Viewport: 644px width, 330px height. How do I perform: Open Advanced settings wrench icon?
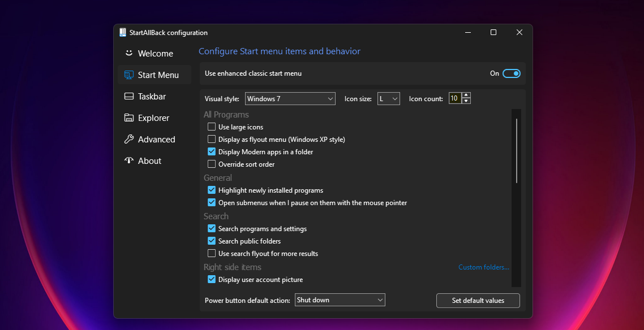click(129, 140)
